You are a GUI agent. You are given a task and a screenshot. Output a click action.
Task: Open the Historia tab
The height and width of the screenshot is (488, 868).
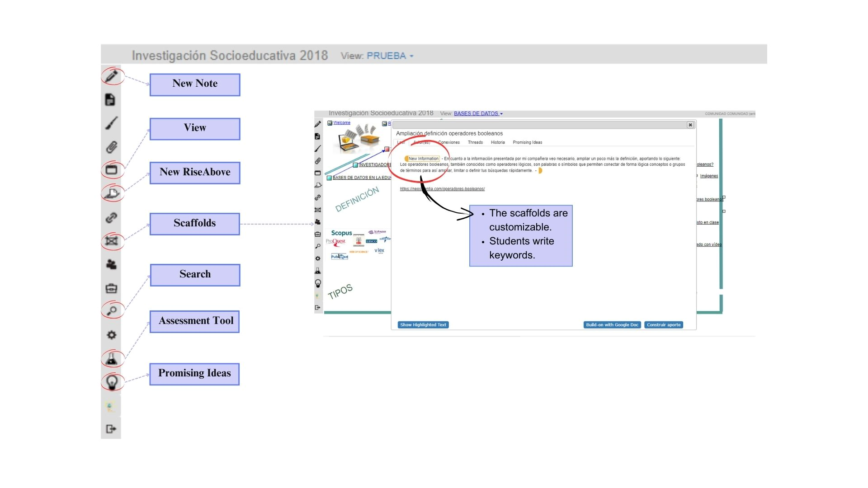(x=498, y=142)
